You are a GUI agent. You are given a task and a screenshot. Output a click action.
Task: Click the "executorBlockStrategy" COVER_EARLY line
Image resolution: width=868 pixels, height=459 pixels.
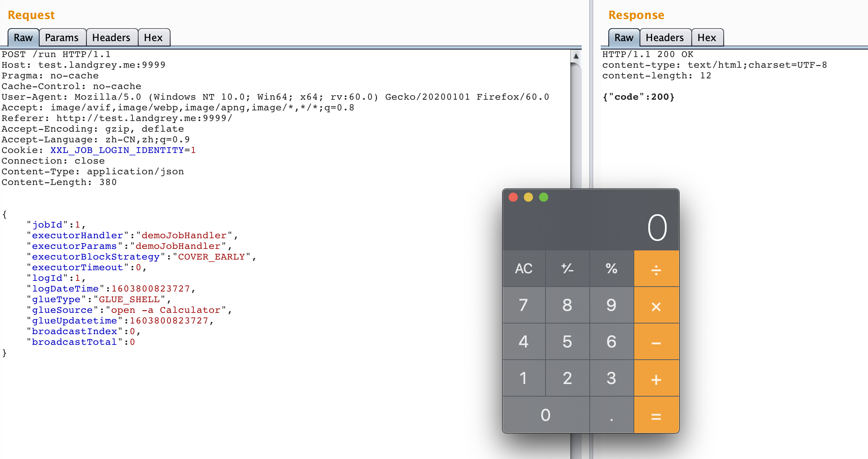coord(141,257)
